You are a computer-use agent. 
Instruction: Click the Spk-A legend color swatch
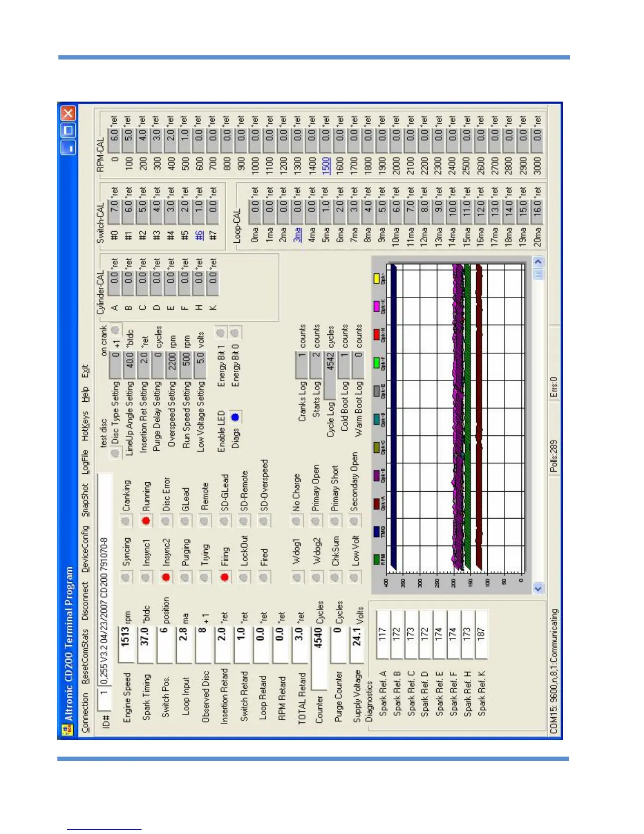377,504
